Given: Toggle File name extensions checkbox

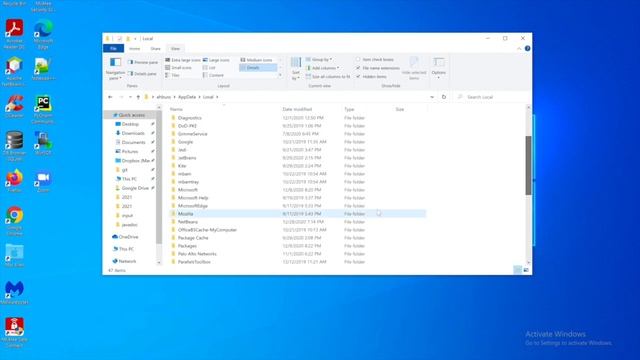Looking at the screenshot, I should (378, 68).
